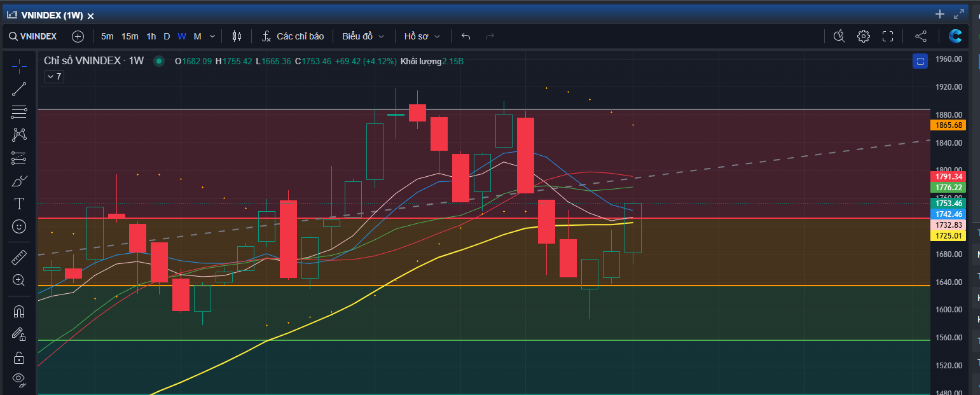
Task: Expand the 7 indicators legend toggle
Action: [x=54, y=76]
